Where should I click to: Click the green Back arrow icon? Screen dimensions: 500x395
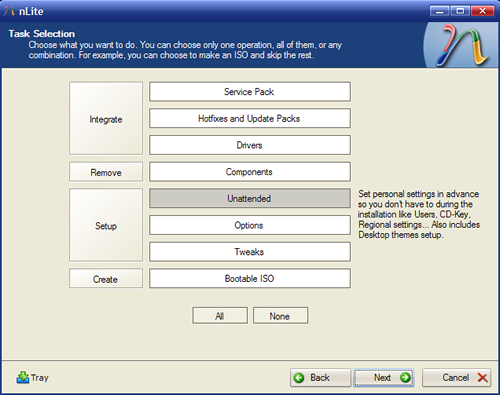coord(299,378)
